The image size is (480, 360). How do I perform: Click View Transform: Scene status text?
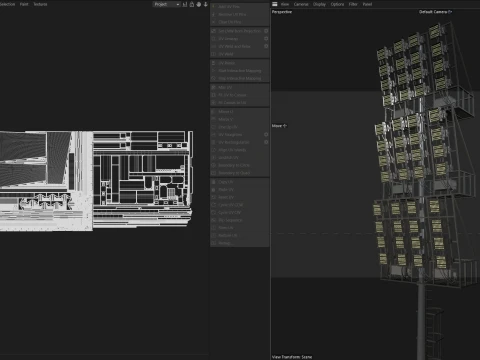pos(292,357)
